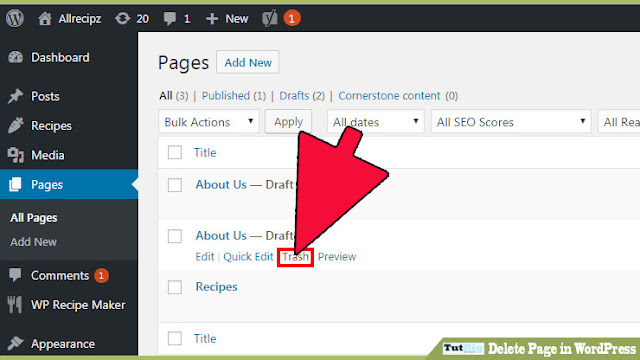Click Preview under About Us draft
The height and width of the screenshot is (360, 640).
click(x=337, y=257)
